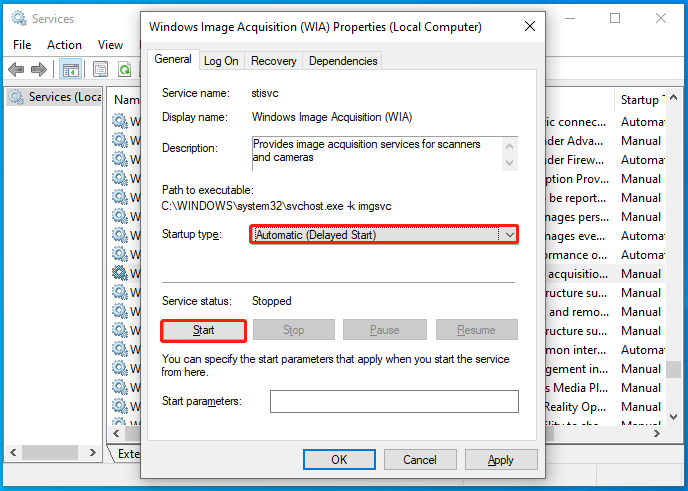Toggle the Show/Hide Console Tree toolbar icon

[71, 69]
